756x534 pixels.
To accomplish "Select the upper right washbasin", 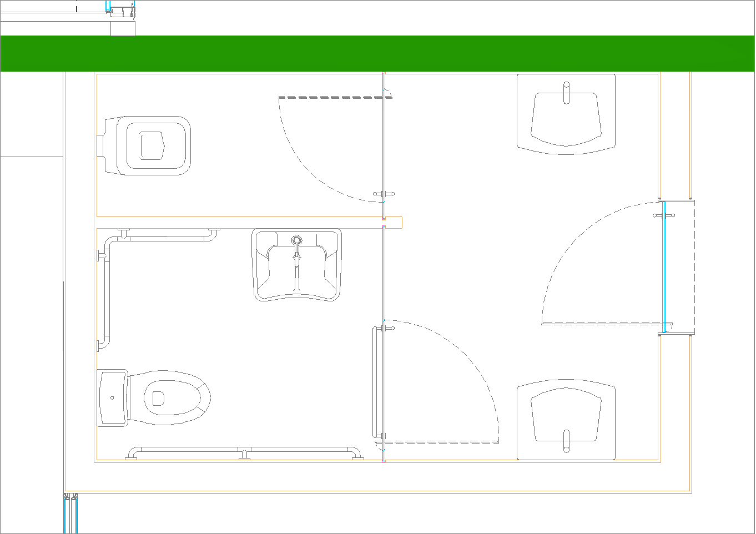I will point(566,114).
